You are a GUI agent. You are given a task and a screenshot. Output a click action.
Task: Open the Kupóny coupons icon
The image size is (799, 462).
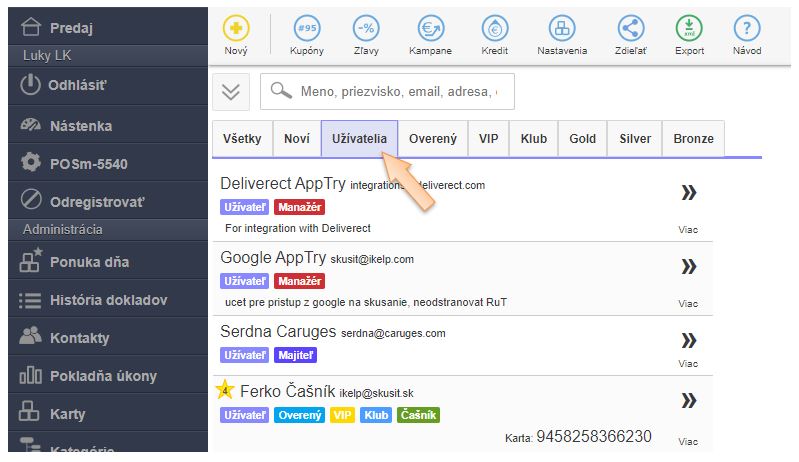[307, 30]
